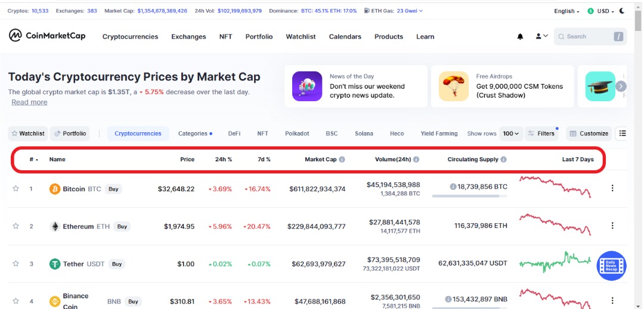
Task: Open the Daily News Recap floating button
Action: coord(612,266)
